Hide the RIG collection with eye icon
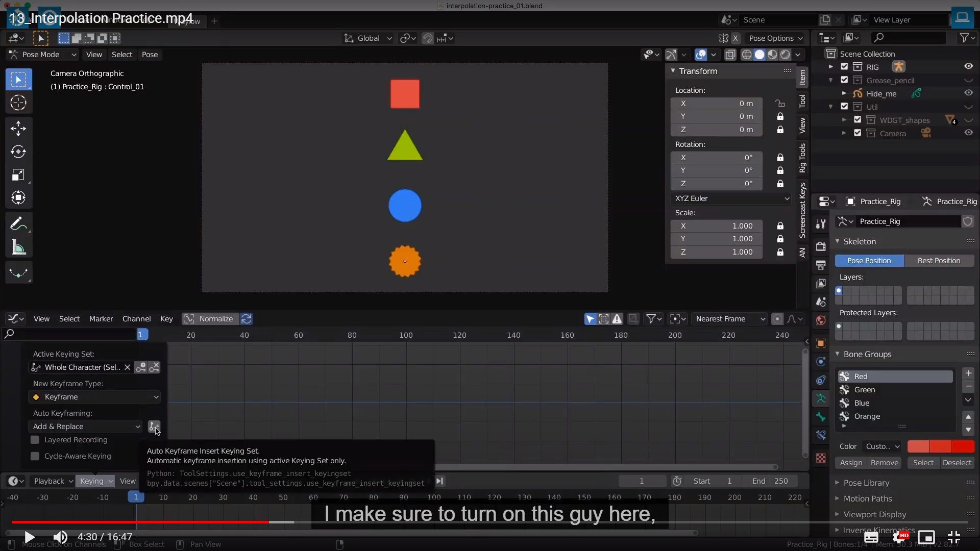The image size is (980, 551). [968, 66]
